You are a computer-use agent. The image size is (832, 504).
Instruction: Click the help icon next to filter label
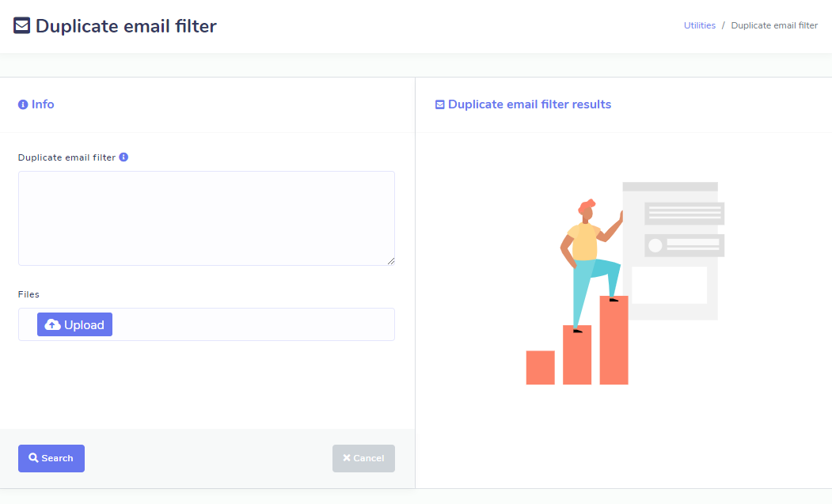(x=123, y=157)
